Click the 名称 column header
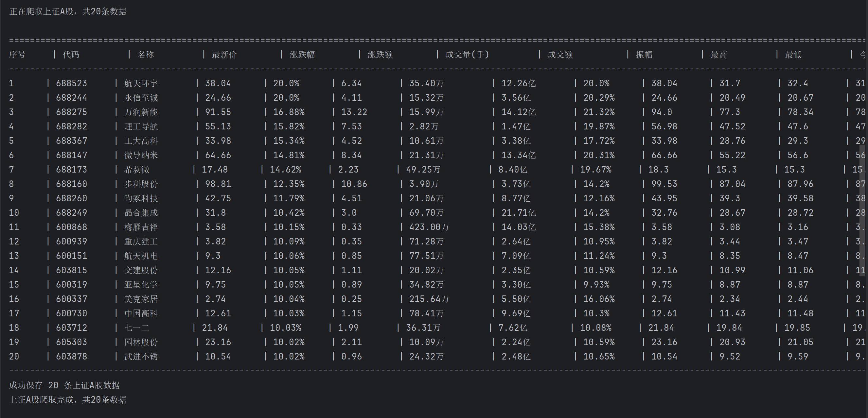 tap(146, 55)
